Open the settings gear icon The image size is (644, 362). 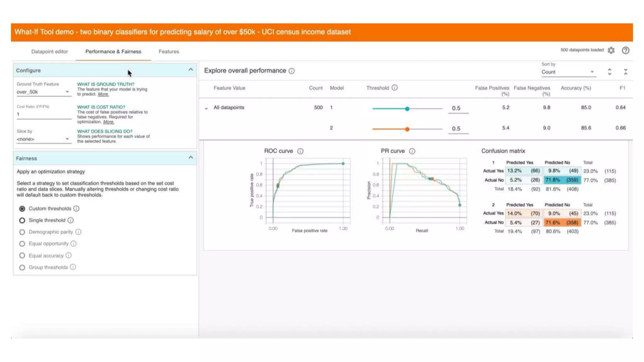[611, 50]
